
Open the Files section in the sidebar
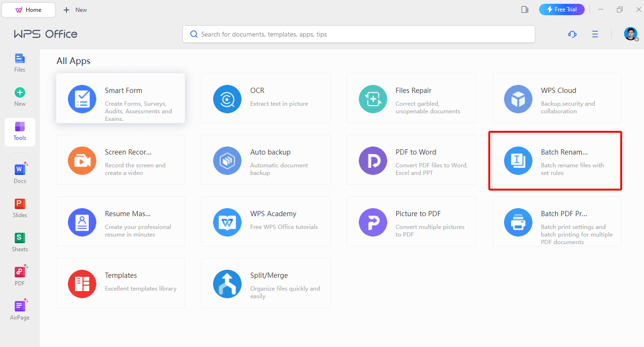[19, 62]
